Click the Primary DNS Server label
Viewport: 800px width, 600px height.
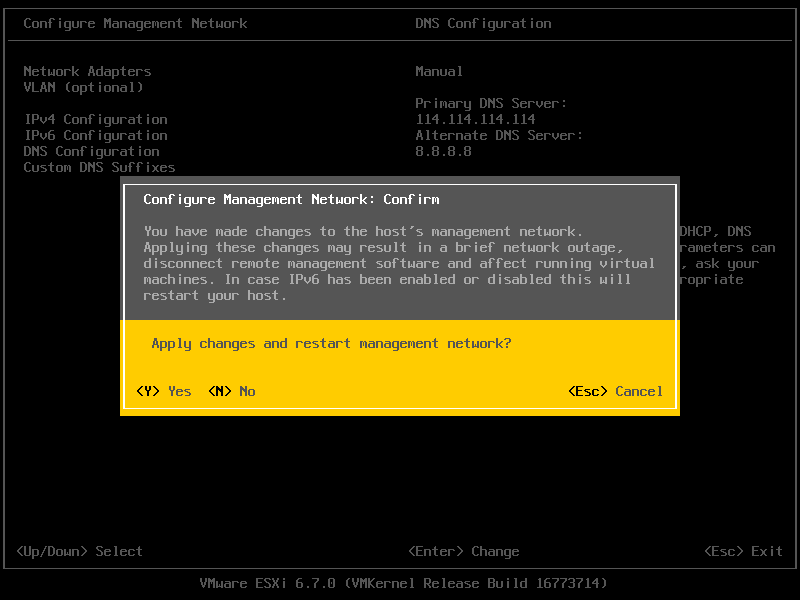tap(491, 103)
